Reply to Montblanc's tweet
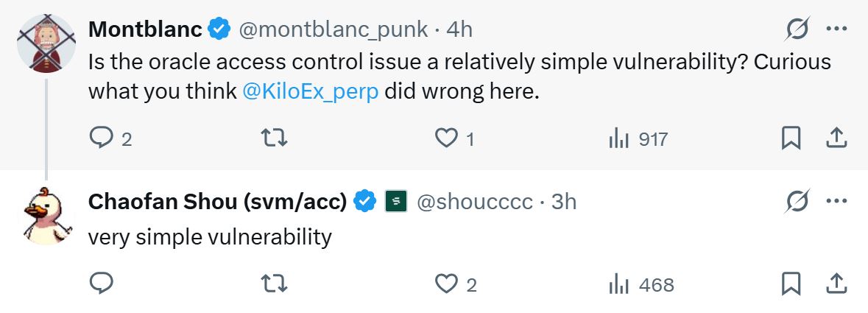868x313 pixels. [x=102, y=138]
